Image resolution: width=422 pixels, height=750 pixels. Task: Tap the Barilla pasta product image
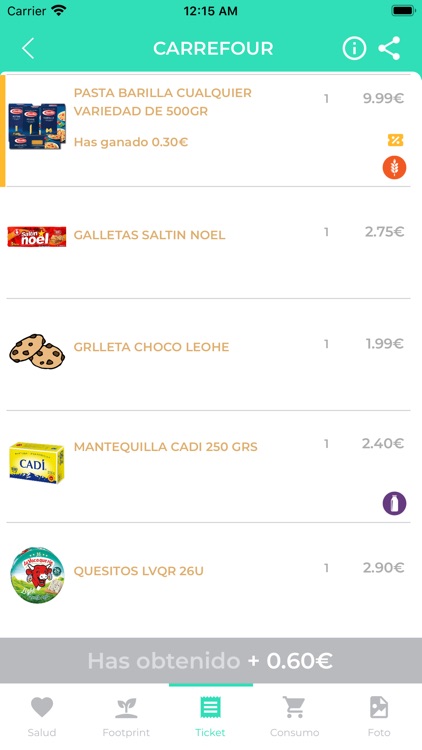tap(37, 126)
